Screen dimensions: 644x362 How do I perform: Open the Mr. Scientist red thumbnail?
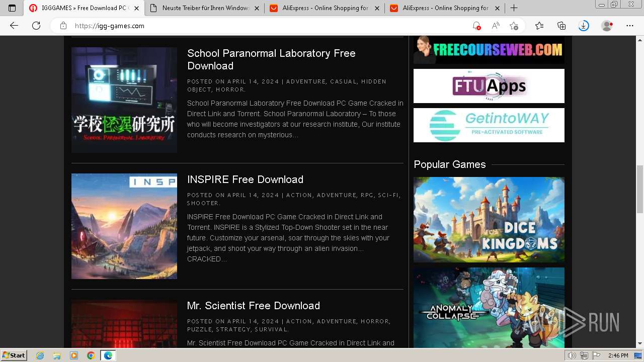[x=124, y=324]
